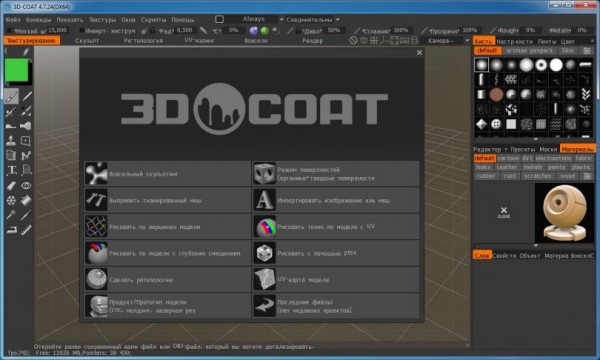Choose the round soft brush alpha

click(481, 65)
